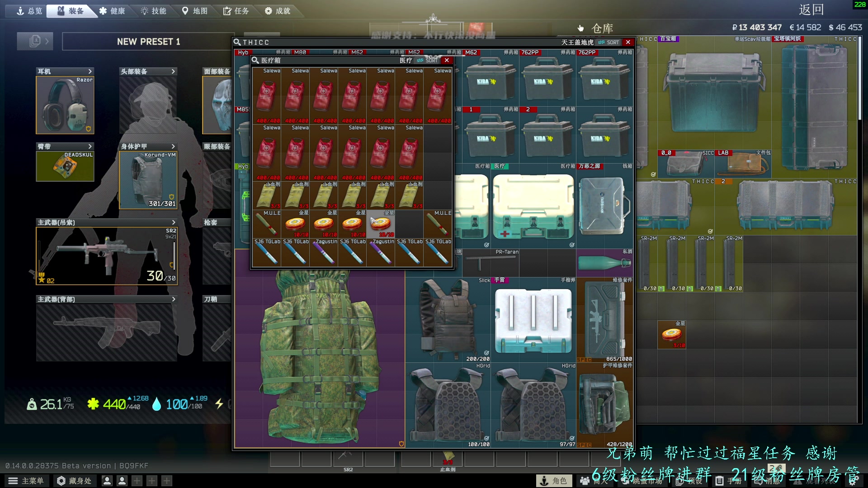Expand the 臂带 armband slot arrow
This screenshot has height=488, width=868.
90,146
